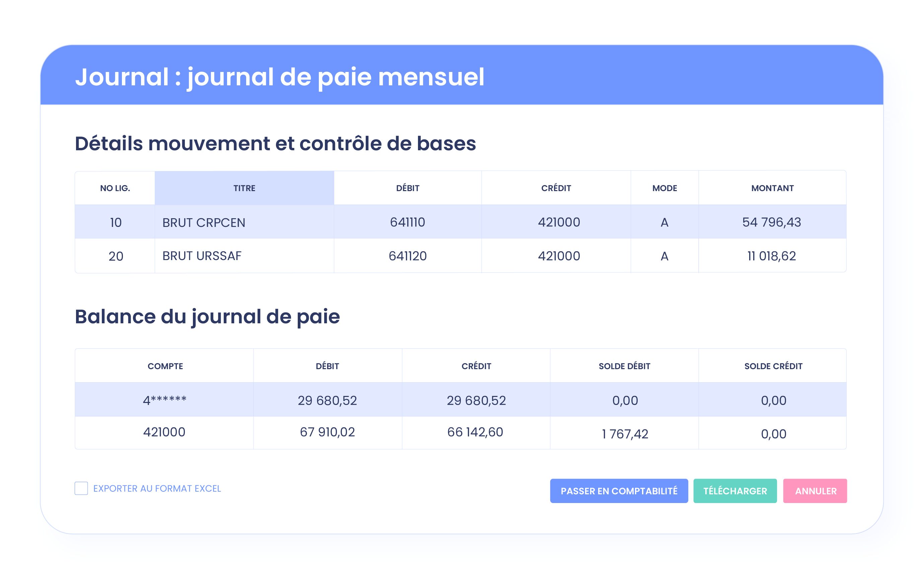Enable the Exporter au format Excel checkbox
The height and width of the screenshot is (579, 924).
point(81,488)
